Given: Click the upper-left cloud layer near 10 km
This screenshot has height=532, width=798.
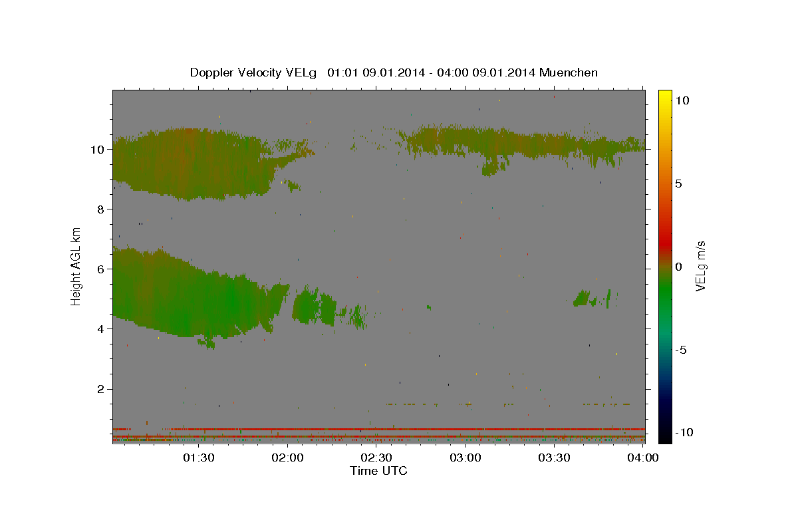Looking at the screenshot, I should 193,163.
